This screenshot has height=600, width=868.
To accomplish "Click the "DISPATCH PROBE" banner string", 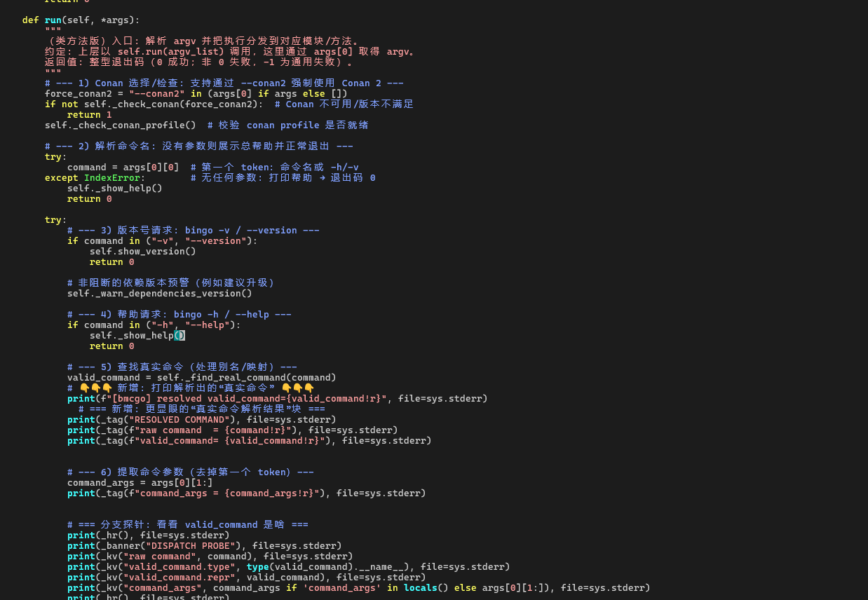I will (190, 546).
